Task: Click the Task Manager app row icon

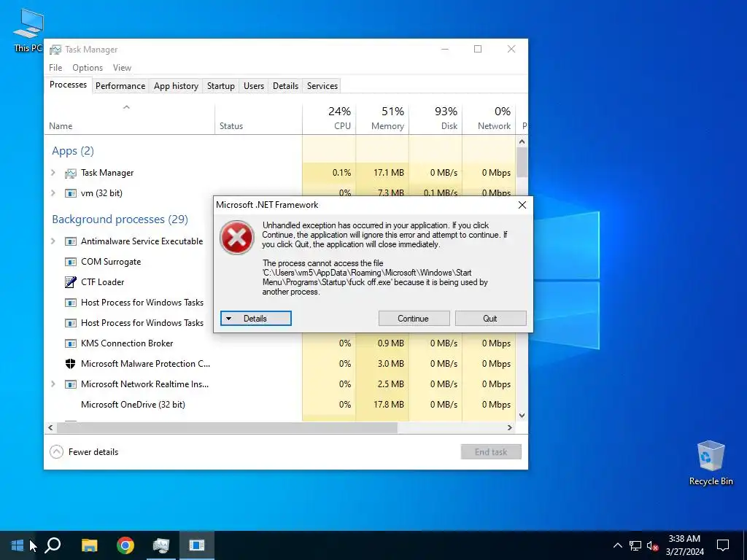Action: tap(71, 173)
